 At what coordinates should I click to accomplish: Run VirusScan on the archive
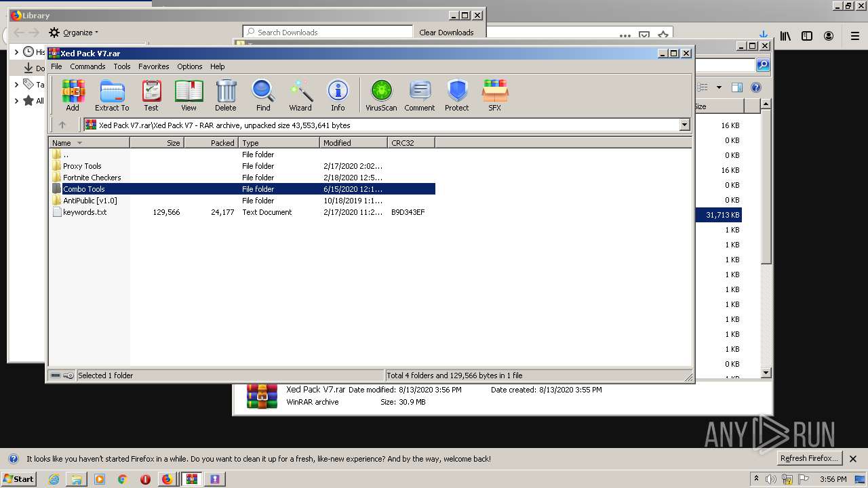381,95
